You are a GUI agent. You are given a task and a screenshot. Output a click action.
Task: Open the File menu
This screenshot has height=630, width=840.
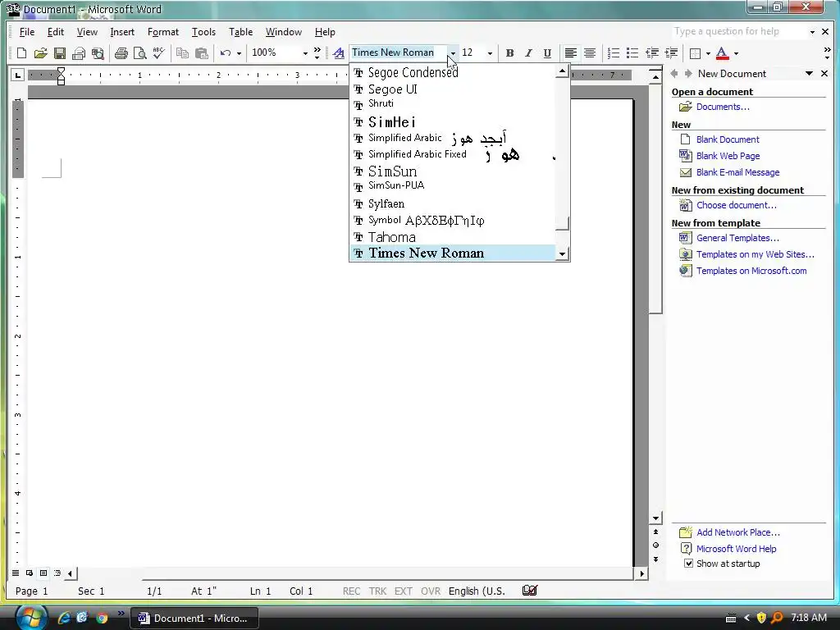27,32
